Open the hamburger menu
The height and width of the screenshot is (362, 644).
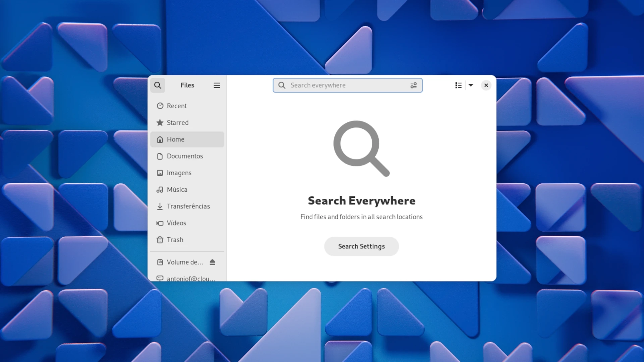point(217,85)
